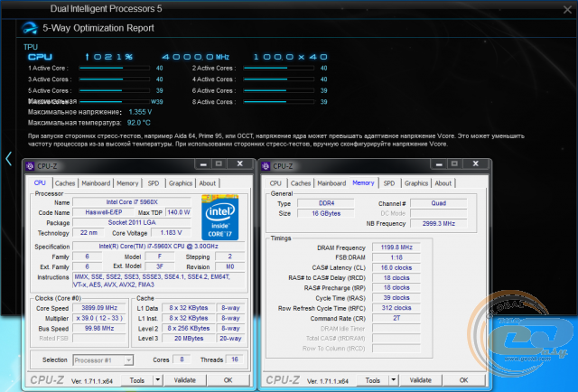Open the Caches tab in the right CPU-Z
This screenshot has width=578, height=392.
click(x=301, y=183)
